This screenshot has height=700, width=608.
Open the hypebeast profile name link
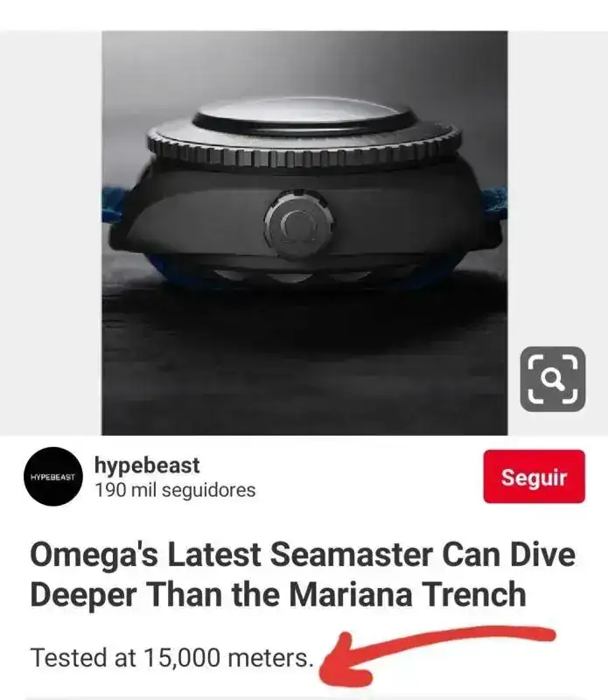pos(147,465)
